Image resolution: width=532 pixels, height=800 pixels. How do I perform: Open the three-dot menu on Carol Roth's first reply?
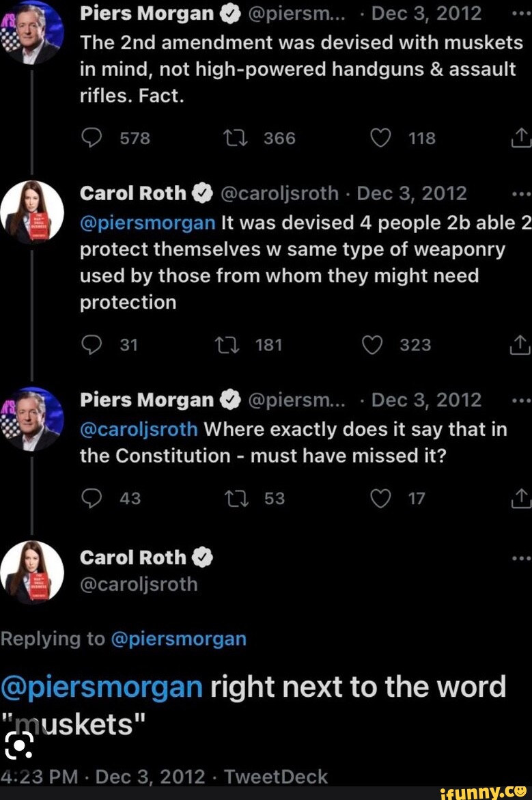[x=520, y=193]
